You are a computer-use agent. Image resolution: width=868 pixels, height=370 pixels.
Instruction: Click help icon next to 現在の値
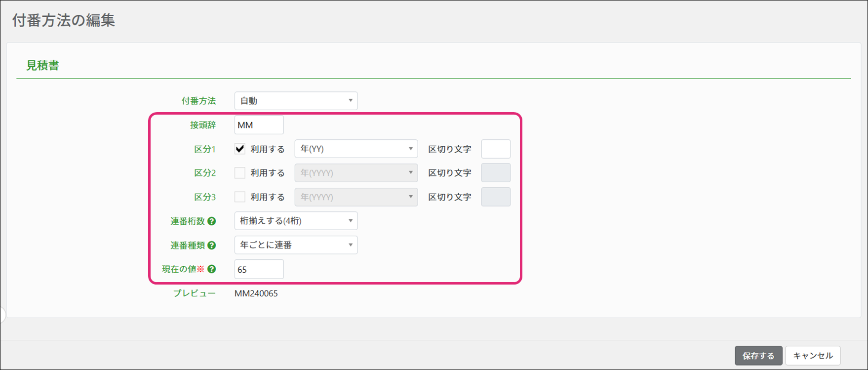pos(212,269)
